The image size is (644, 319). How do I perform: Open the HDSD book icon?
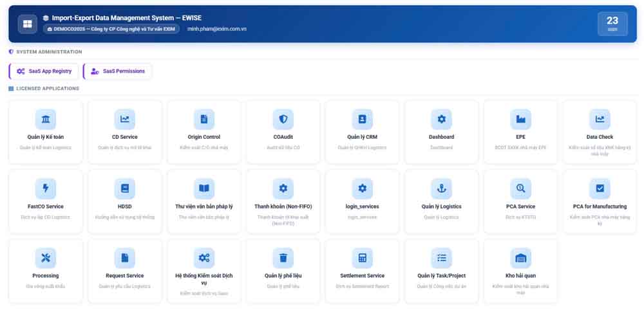coord(125,188)
